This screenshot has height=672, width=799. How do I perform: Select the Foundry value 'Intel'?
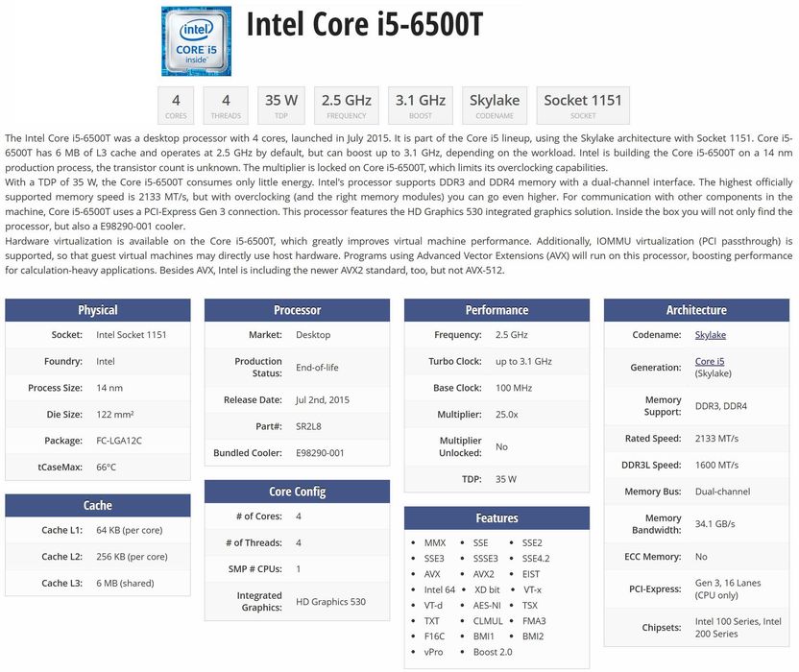click(106, 361)
